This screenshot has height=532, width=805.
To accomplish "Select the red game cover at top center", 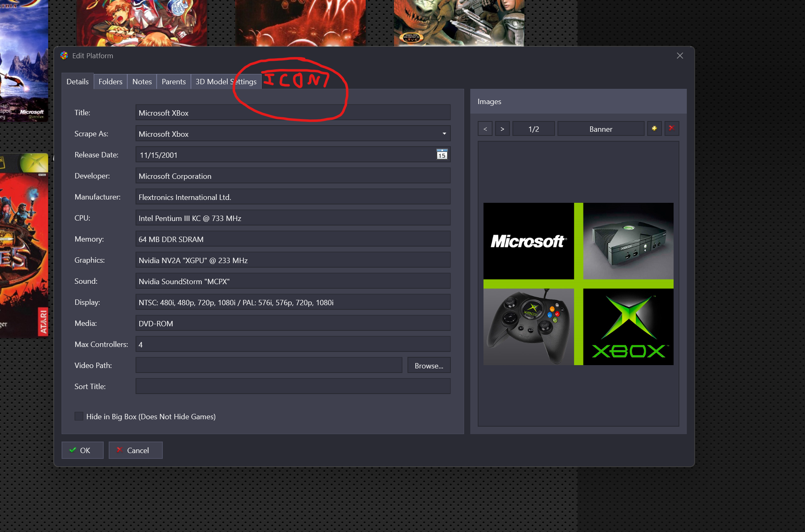I will (x=300, y=23).
